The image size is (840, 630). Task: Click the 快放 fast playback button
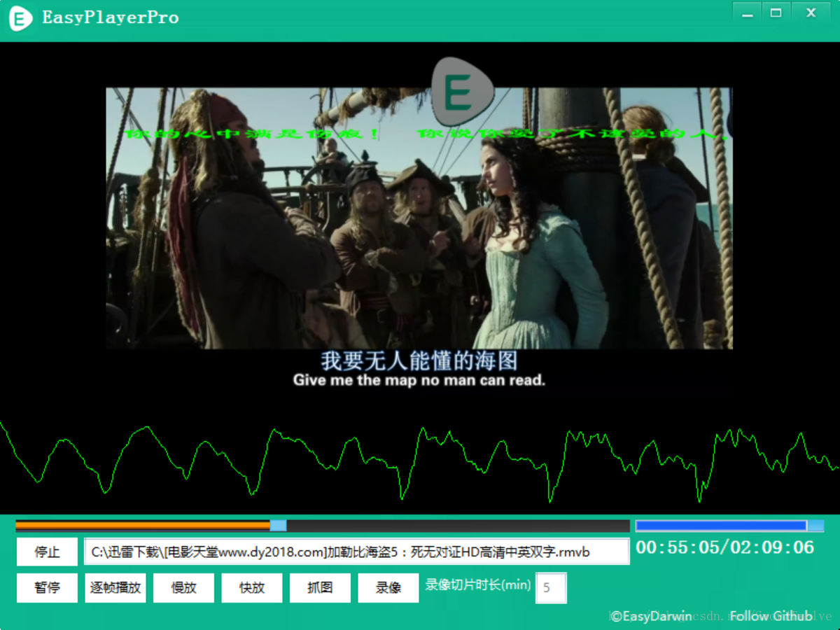(252, 588)
